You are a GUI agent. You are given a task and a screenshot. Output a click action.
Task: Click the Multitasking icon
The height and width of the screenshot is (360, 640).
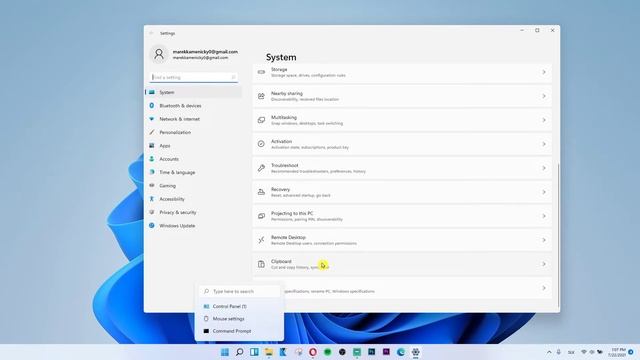[x=261, y=120]
